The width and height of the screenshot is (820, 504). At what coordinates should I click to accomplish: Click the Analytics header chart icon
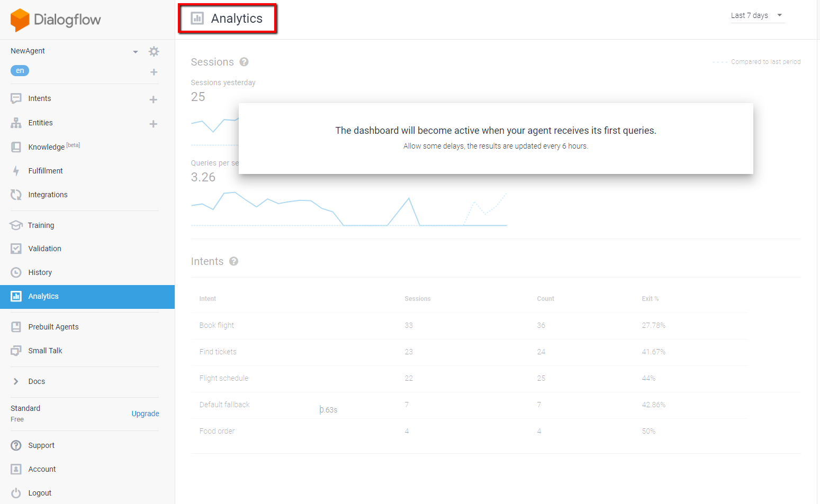click(197, 19)
